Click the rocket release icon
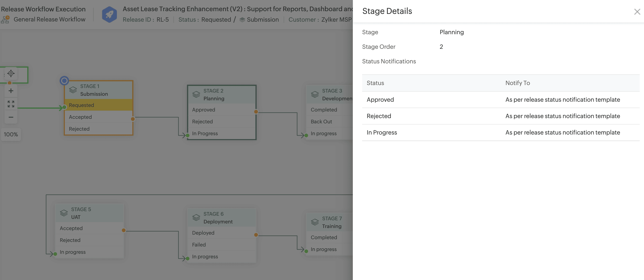 tap(109, 15)
